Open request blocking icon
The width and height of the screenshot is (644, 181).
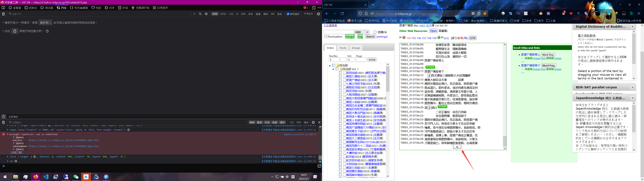coord(206,14)
